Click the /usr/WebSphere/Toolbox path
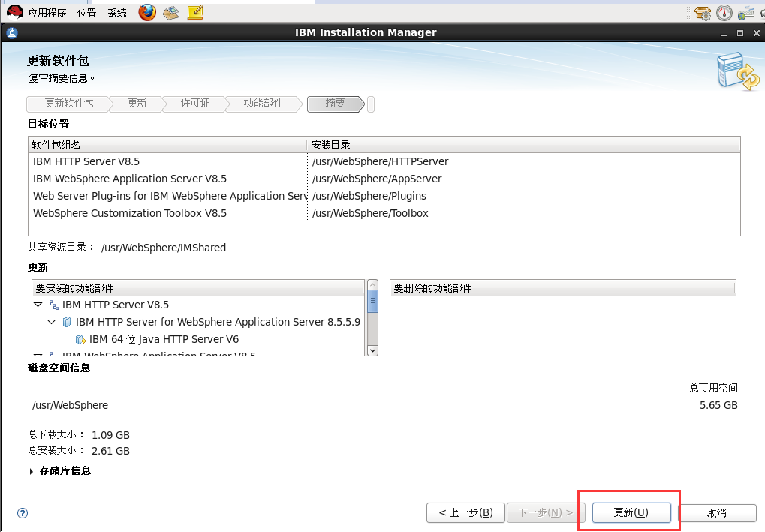Viewport: 765px width, 532px height. click(x=370, y=214)
